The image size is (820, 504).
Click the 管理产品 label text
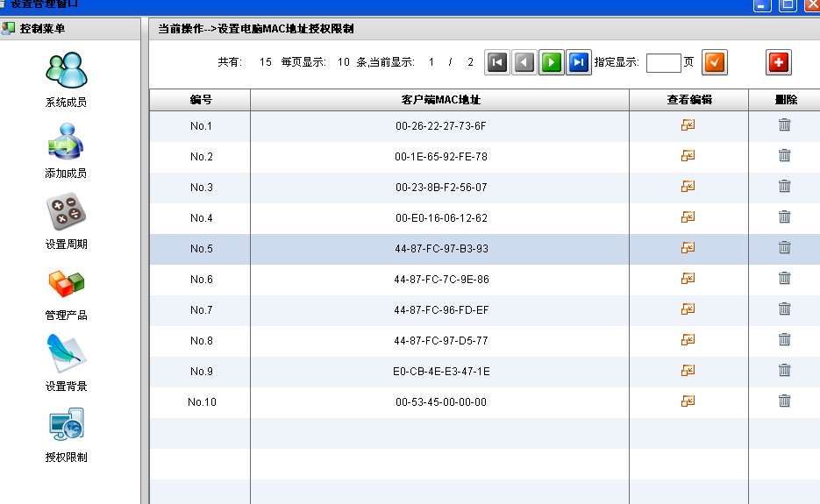pos(67,316)
